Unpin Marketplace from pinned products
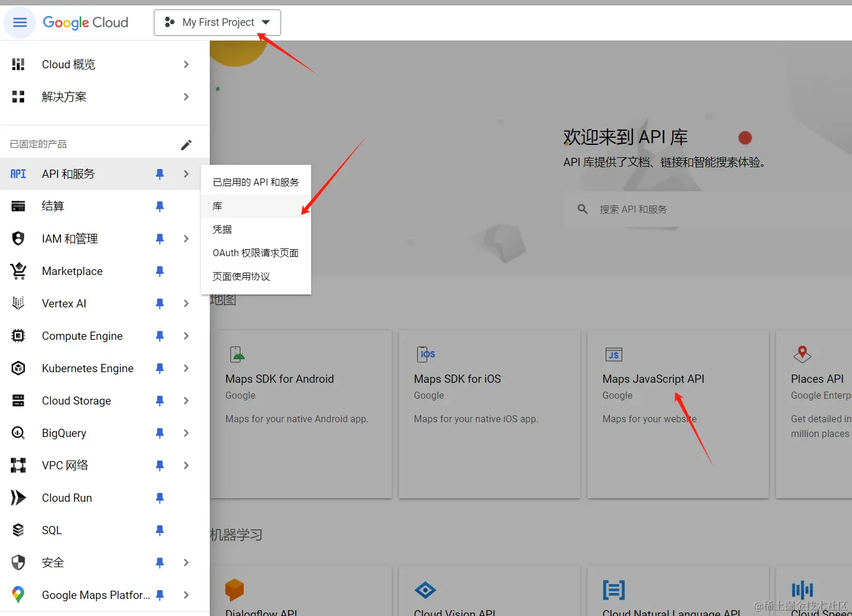This screenshot has height=616, width=852. [x=160, y=271]
